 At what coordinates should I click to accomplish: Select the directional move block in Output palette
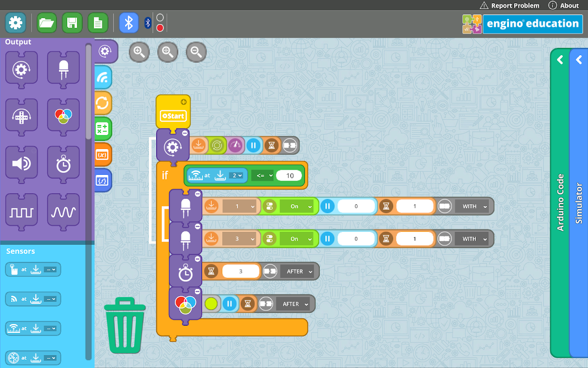click(21, 117)
